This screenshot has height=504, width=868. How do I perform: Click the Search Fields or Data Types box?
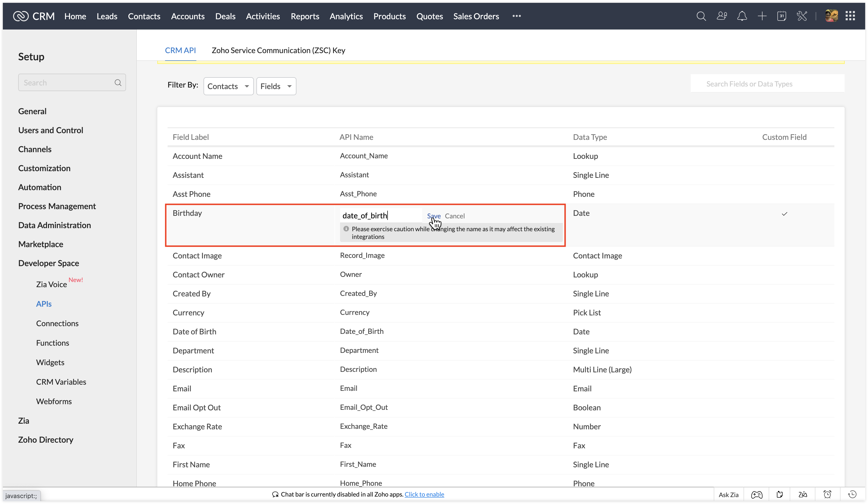pyautogui.click(x=767, y=84)
